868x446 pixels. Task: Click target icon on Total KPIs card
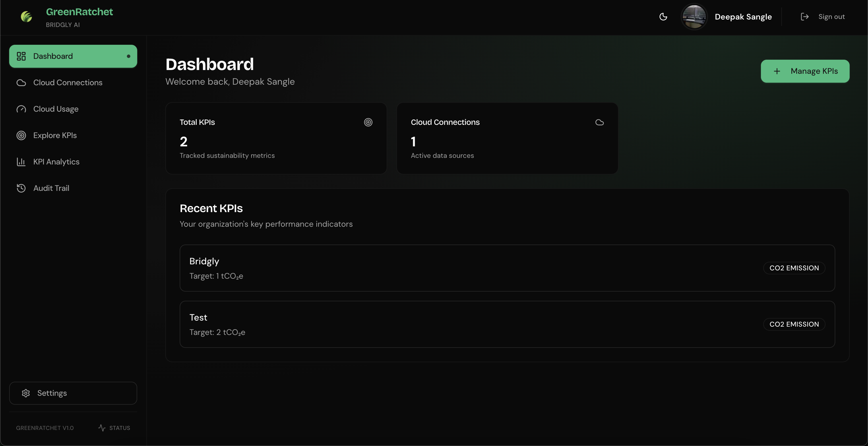[x=368, y=122]
